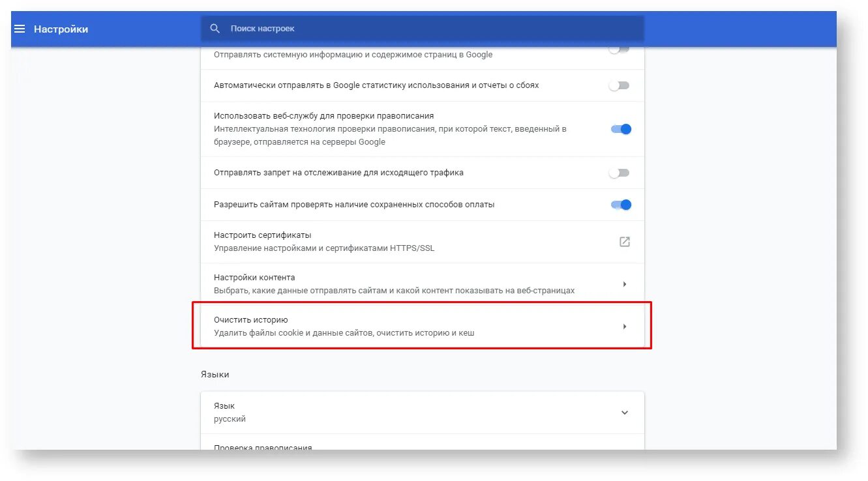Click 'Отправлять системную информацию' label text
This screenshot has height=481, width=868.
353,55
